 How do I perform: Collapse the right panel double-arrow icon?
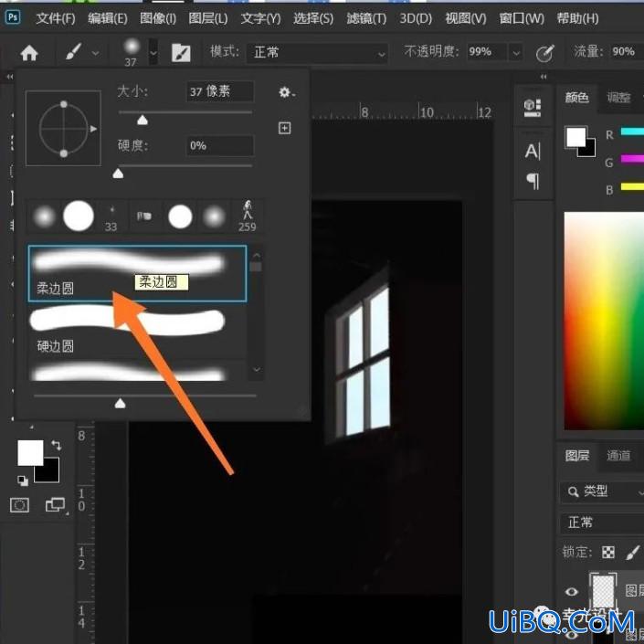(x=544, y=77)
